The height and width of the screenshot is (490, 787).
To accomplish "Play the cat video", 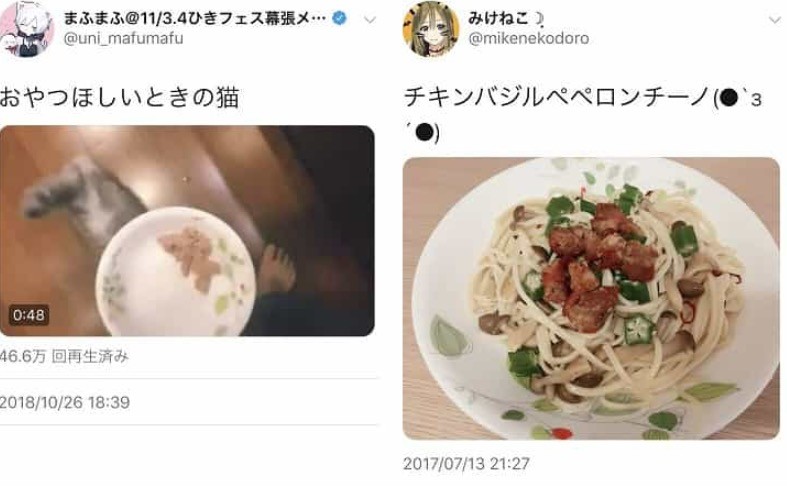I will (187, 231).
